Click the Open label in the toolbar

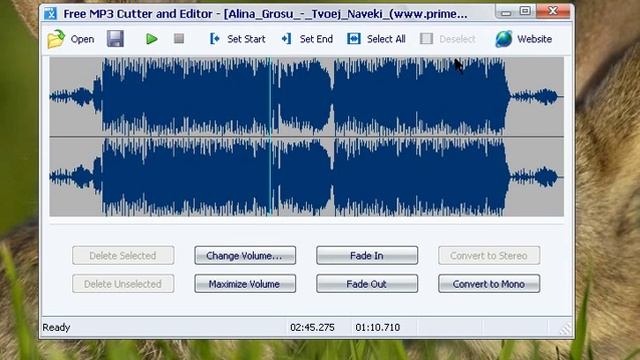pos(82,39)
